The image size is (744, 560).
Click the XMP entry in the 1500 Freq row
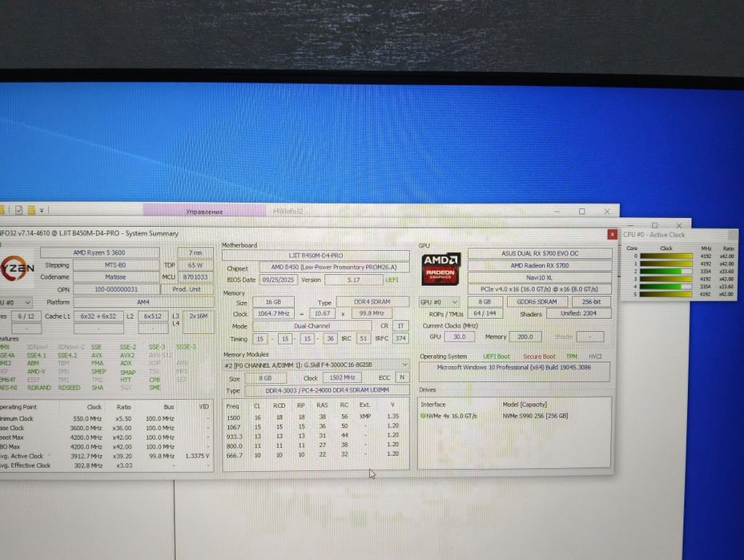(x=365, y=417)
